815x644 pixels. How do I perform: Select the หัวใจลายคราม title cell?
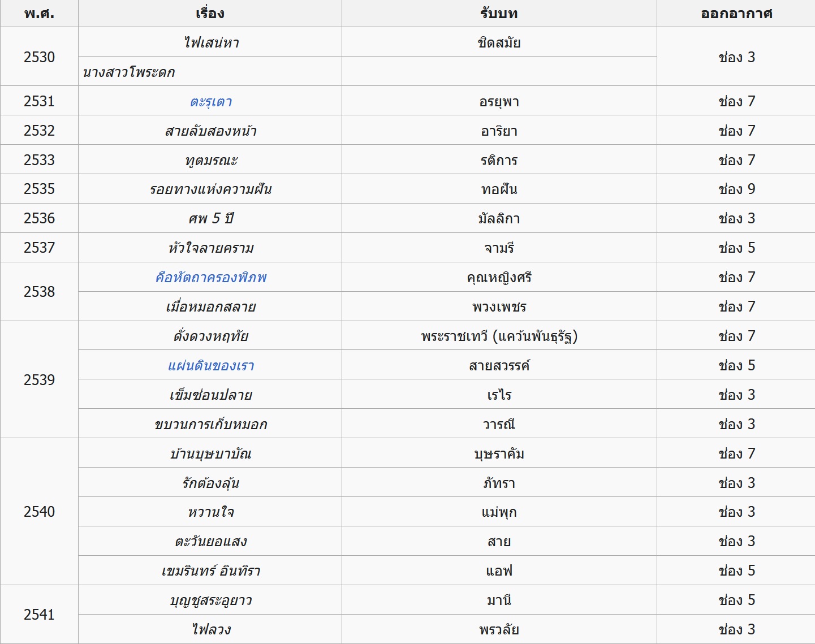[x=211, y=248]
